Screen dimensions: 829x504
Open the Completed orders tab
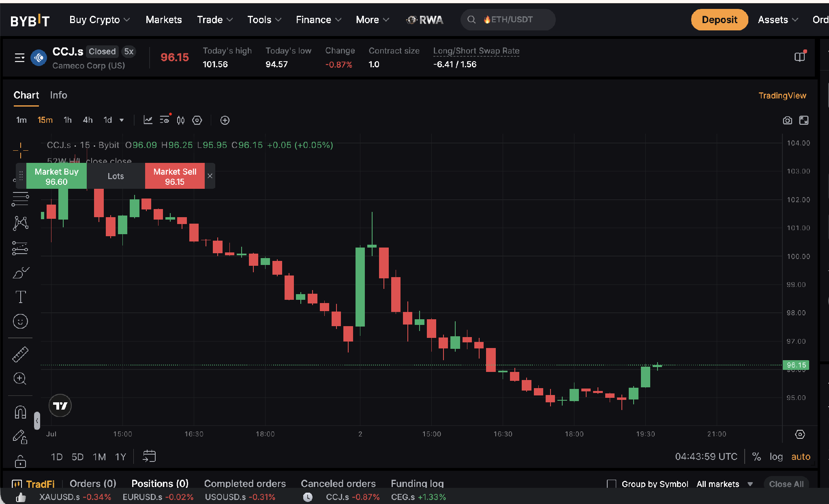click(x=245, y=484)
